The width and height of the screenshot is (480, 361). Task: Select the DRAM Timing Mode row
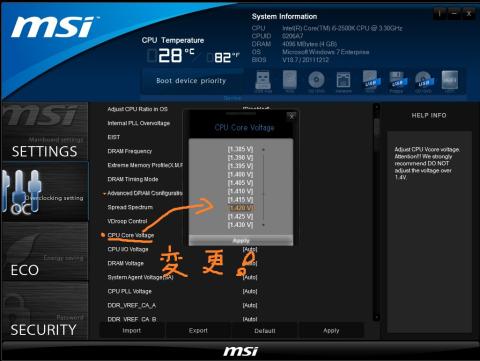(x=133, y=179)
